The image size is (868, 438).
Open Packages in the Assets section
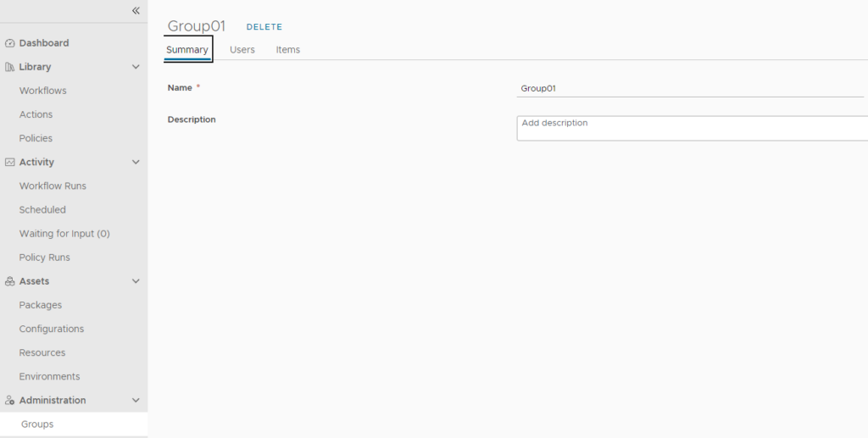coord(41,305)
